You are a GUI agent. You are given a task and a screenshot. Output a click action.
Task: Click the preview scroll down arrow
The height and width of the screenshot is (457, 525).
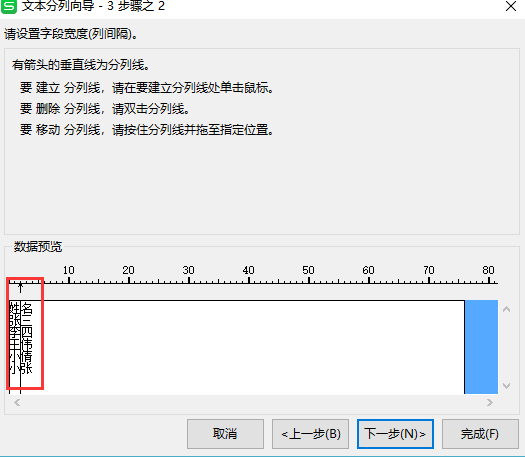[507, 386]
